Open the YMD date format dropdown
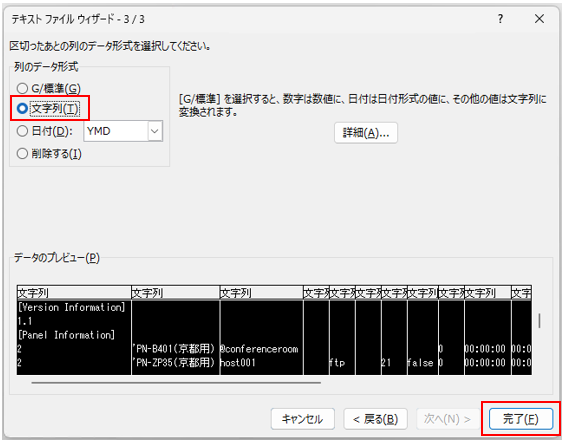 coord(123,131)
